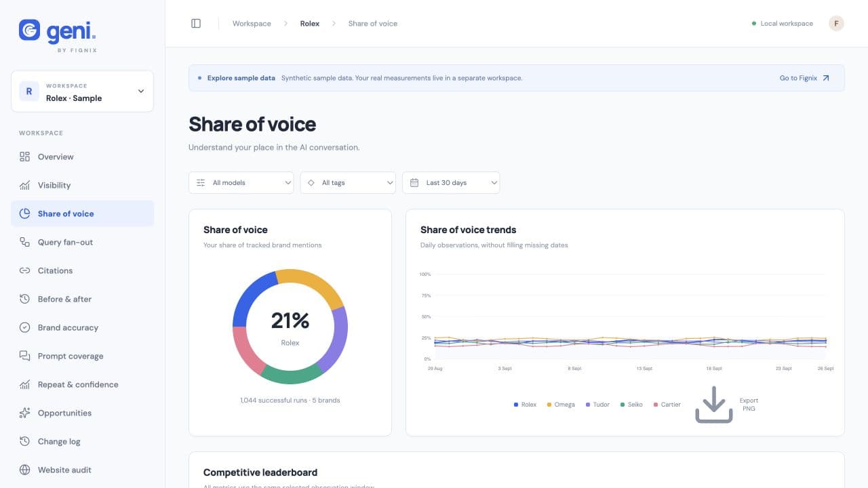Click the green donut chart segment
868x488 pixels.
click(292, 376)
